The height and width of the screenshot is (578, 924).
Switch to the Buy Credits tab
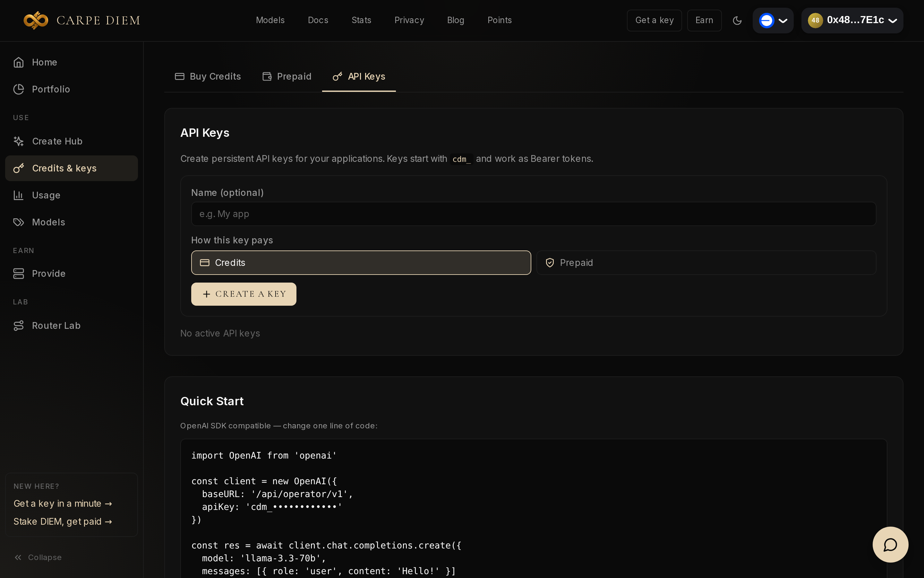pyautogui.click(x=208, y=76)
